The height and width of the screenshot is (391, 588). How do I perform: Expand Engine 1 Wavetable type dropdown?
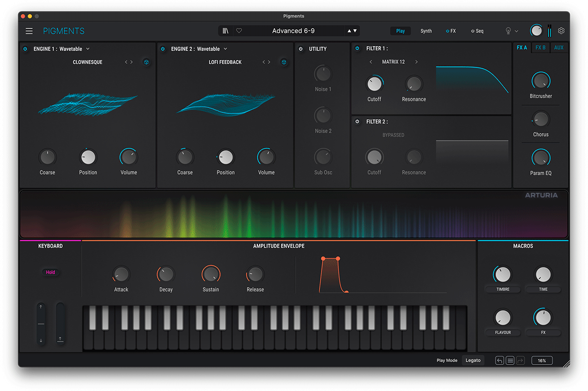pyautogui.click(x=88, y=49)
